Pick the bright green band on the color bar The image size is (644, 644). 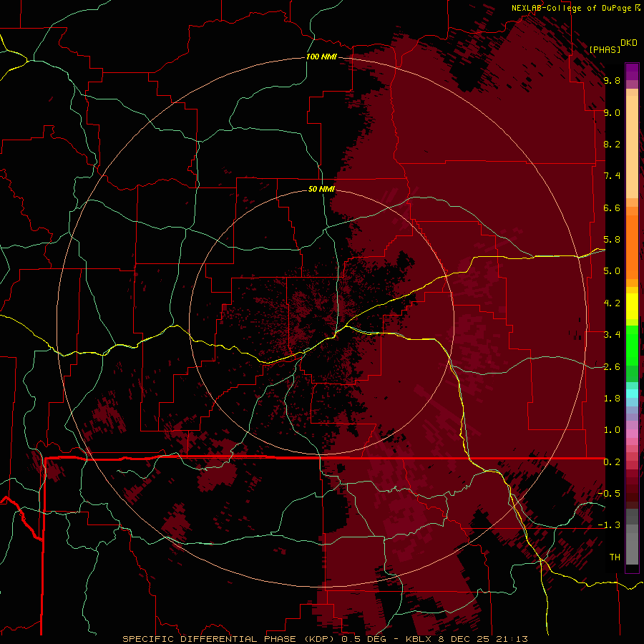[632, 346]
